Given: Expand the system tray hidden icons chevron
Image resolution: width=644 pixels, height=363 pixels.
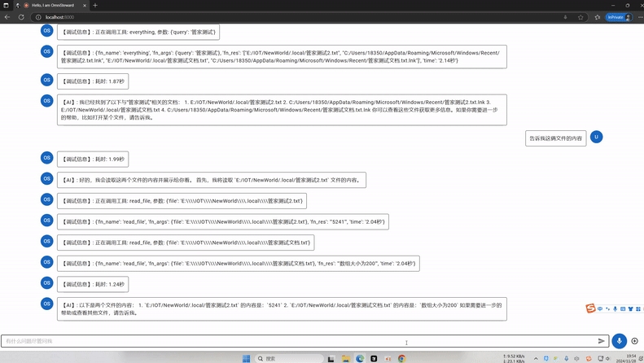Looking at the screenshot, I should 536,358.
